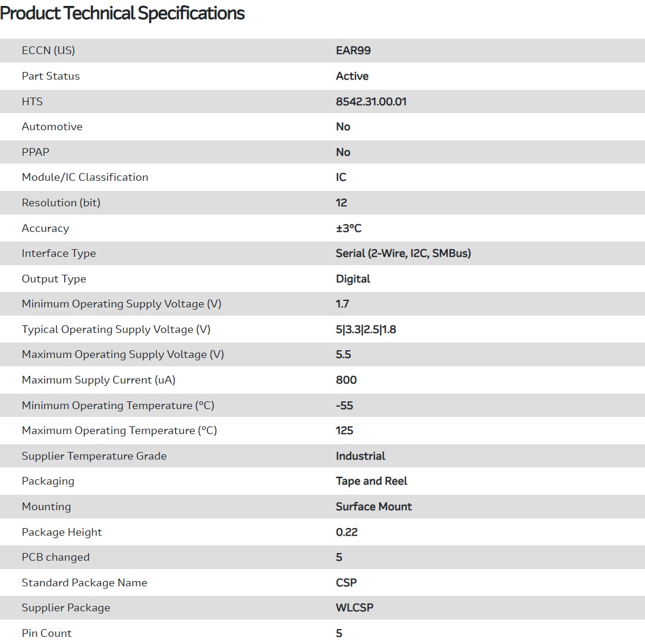Screen dimensions: 645x644
Task: Click the PPAP row label
Action: click(x=35, y=152)
